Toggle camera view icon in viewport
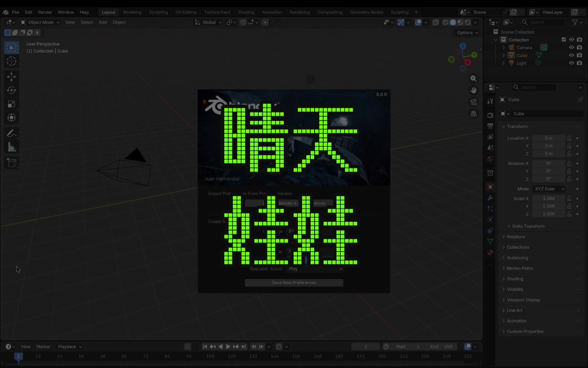This screenshot has width=588, height=368. click(473, 102)
